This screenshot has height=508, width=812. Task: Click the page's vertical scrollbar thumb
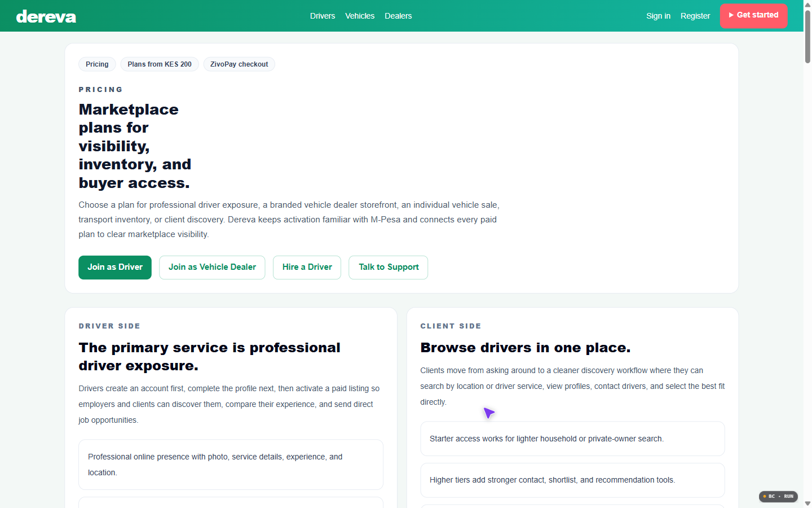click(x=807, y=37)
